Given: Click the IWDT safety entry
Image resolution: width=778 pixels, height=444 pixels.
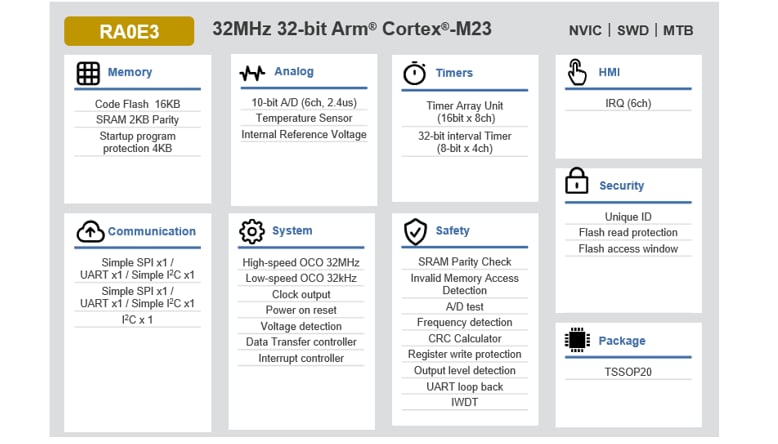Looking at the screenshot, I should pyautogui.click(x=464, y=402).
